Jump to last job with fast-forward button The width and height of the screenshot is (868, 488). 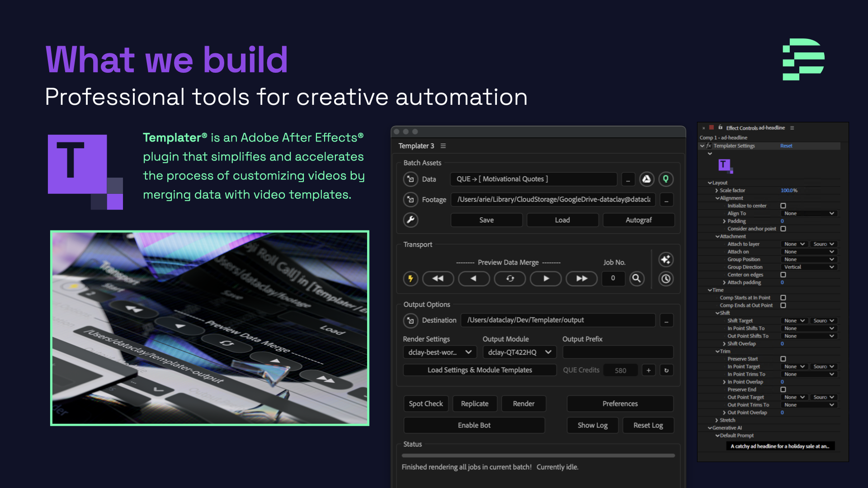coord(582,279)
